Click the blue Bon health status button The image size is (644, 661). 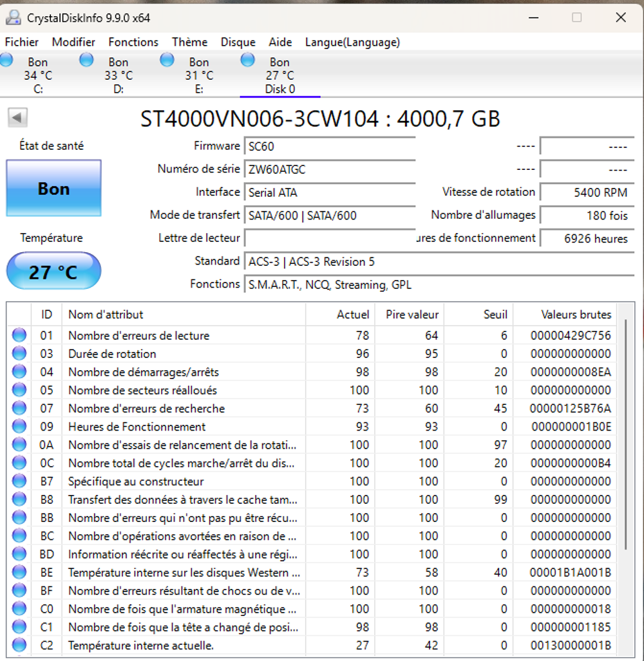coord(53,189)
